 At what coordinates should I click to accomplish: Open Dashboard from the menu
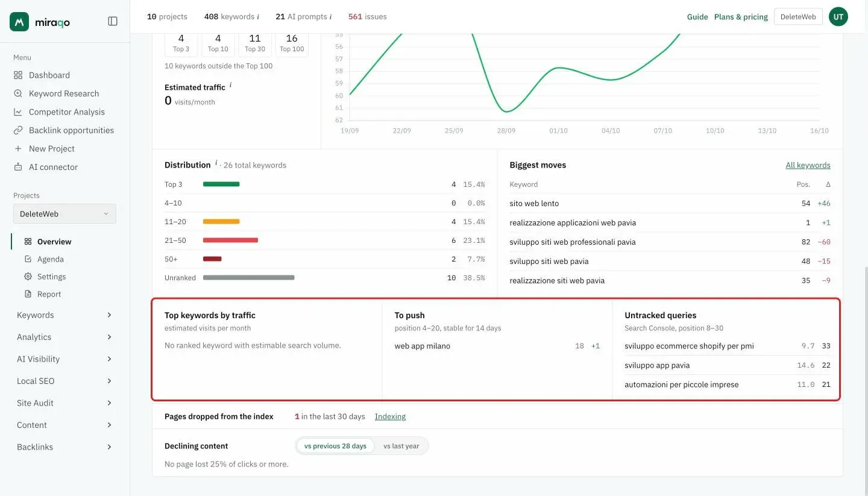49,75
